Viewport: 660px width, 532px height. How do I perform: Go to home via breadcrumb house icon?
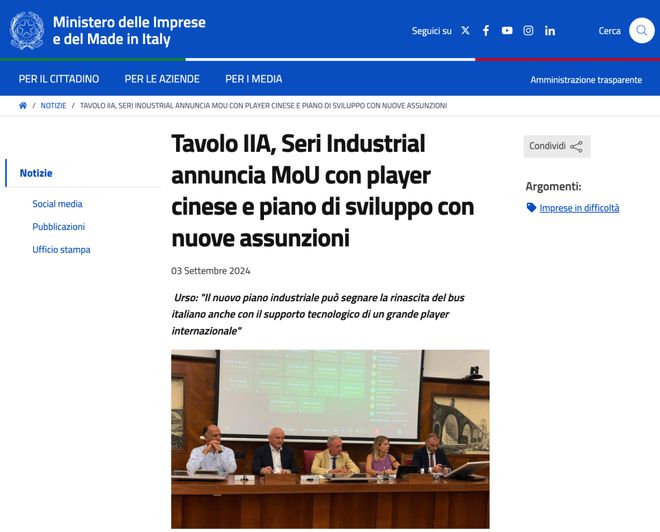[x=23, y=105]
